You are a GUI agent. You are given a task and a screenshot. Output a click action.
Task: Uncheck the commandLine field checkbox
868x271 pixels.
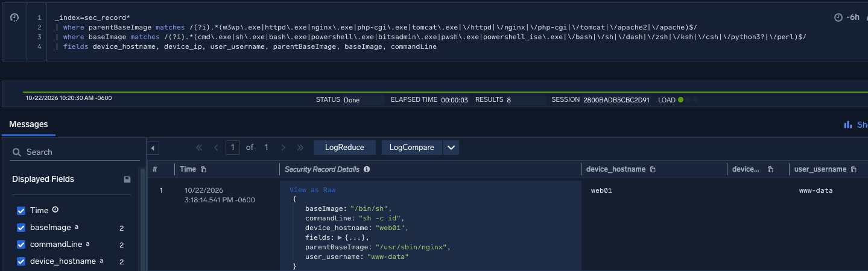21,245
